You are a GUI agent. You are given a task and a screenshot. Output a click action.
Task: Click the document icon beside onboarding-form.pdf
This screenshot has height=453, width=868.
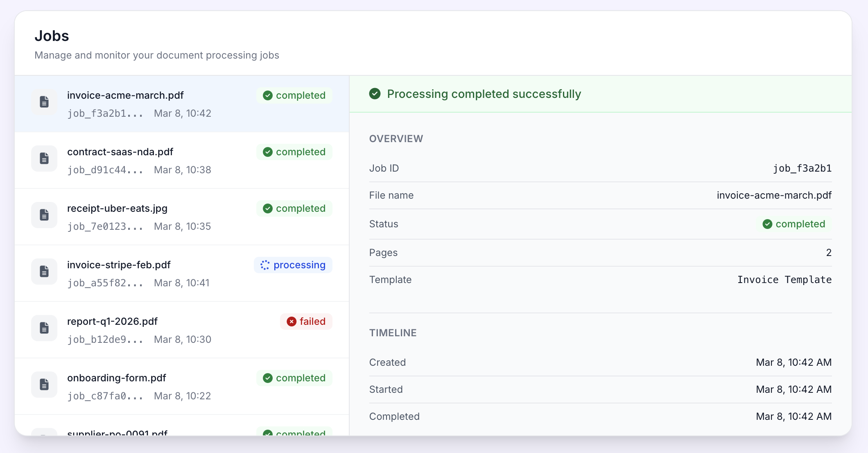(x=44, y=385)
